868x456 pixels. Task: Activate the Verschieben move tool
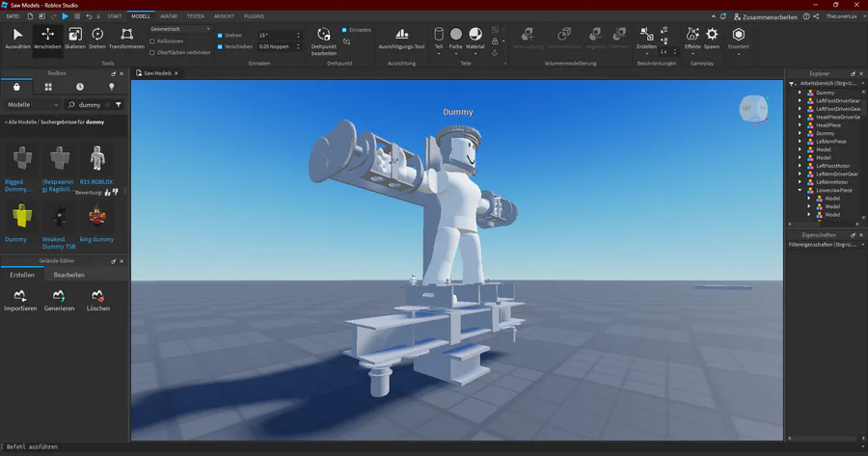(47, 39)
